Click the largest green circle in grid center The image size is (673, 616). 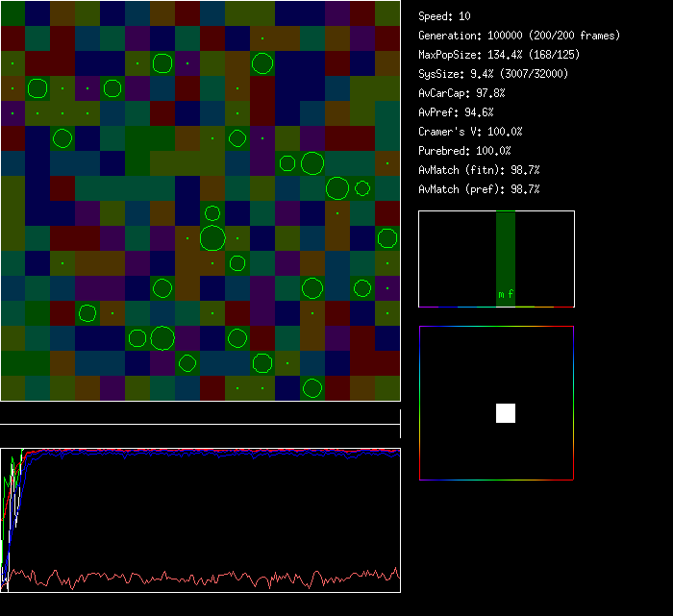coord(212,237)
